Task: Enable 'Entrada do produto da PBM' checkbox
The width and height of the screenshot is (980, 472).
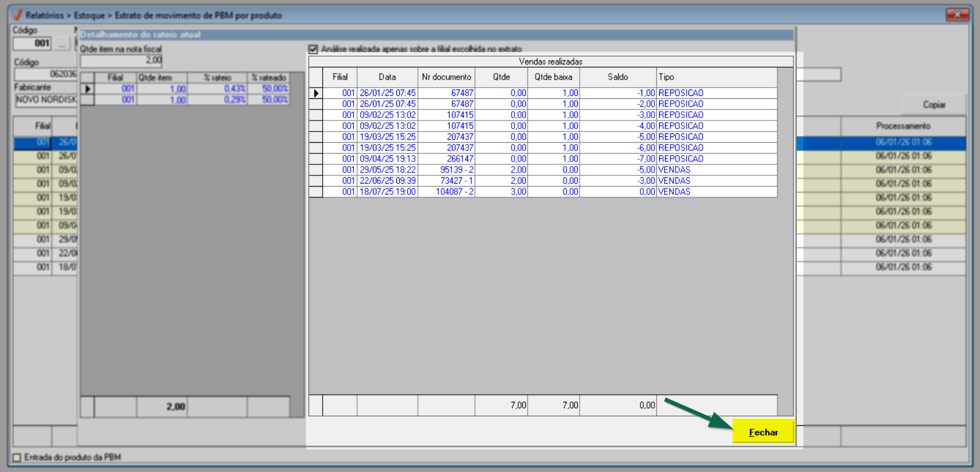Action: point(17,457)
